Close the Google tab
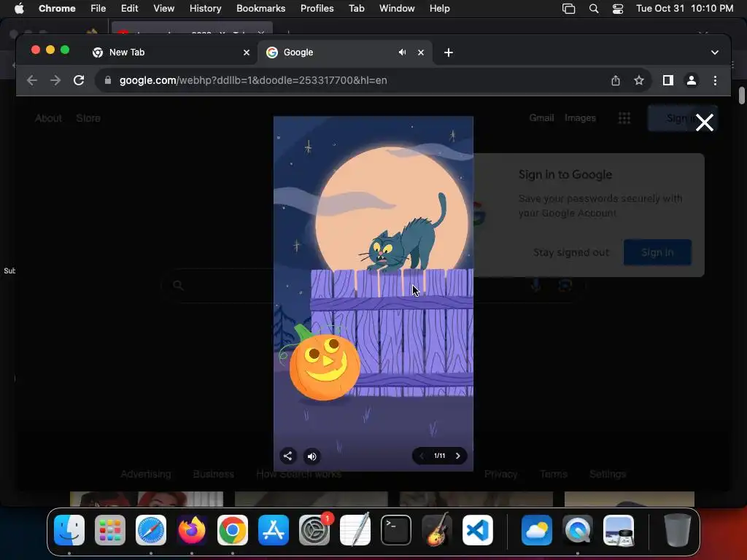Screen dimensions: 747x560 421,52
